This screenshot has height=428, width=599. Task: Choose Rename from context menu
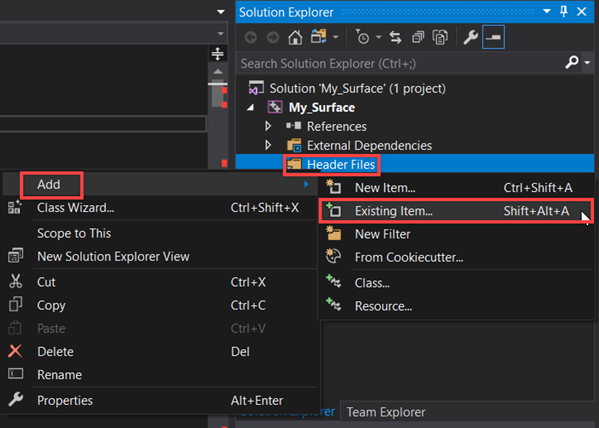(159, 375)
